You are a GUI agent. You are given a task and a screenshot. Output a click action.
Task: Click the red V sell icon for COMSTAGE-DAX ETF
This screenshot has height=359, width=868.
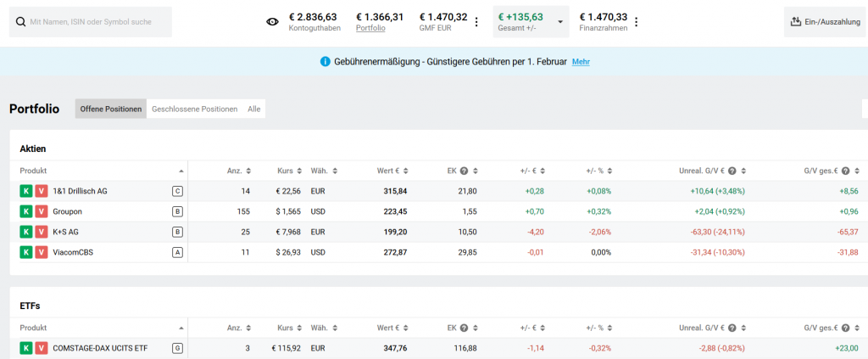click(41, 348)
